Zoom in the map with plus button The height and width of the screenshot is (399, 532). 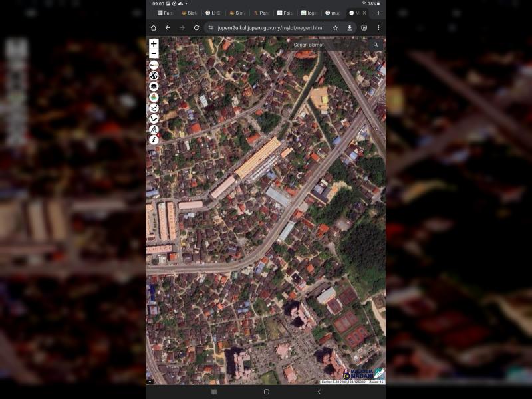154,43
